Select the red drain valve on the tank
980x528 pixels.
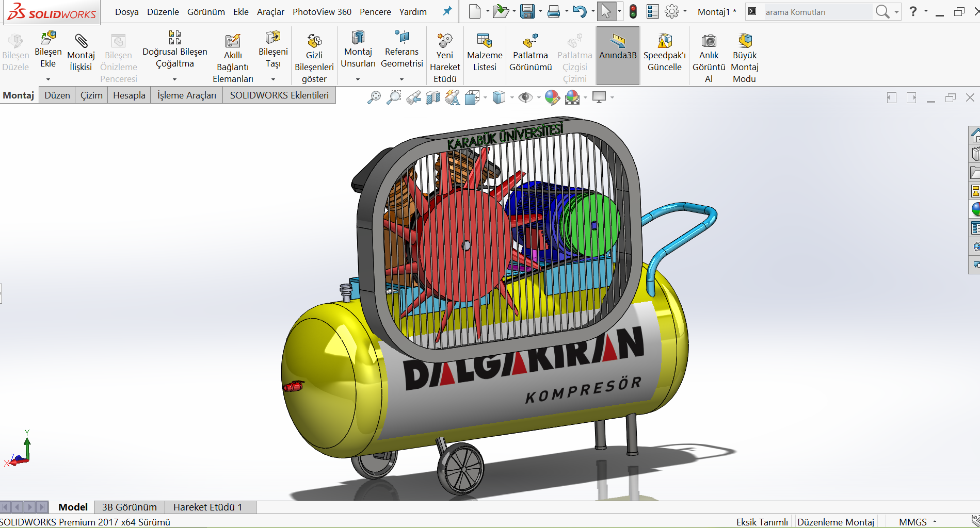(294, 386)
